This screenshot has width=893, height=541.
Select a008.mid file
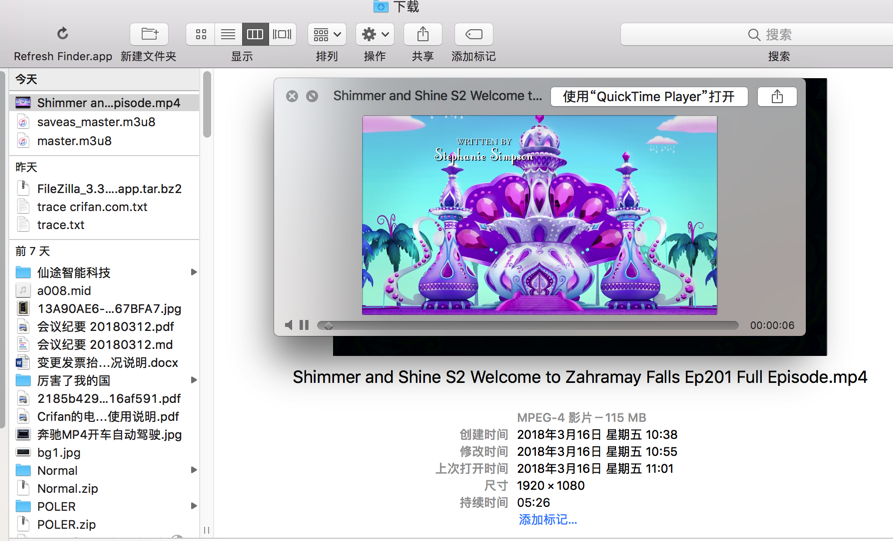[104, 290]
